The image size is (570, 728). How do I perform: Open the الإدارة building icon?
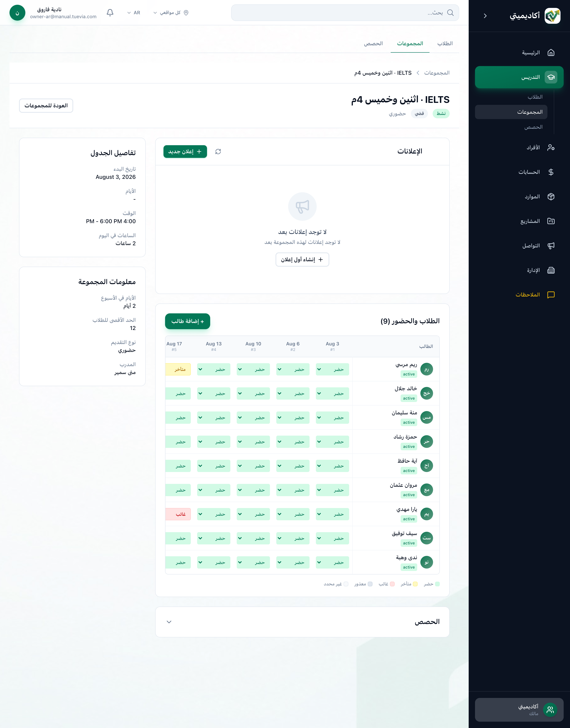[x=551, y=270]
